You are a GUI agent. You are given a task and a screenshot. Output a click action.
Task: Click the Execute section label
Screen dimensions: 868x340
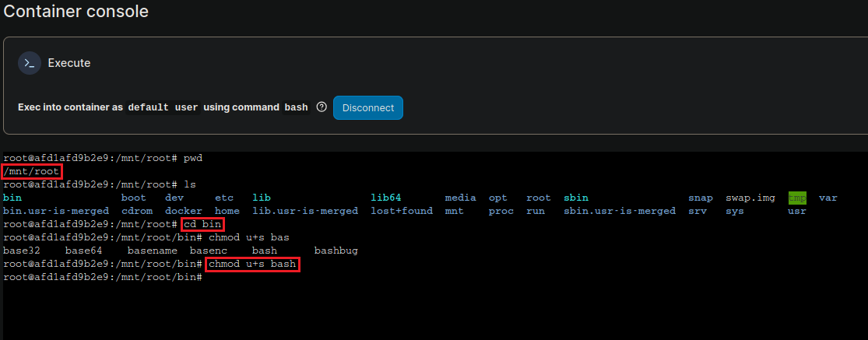69,63
